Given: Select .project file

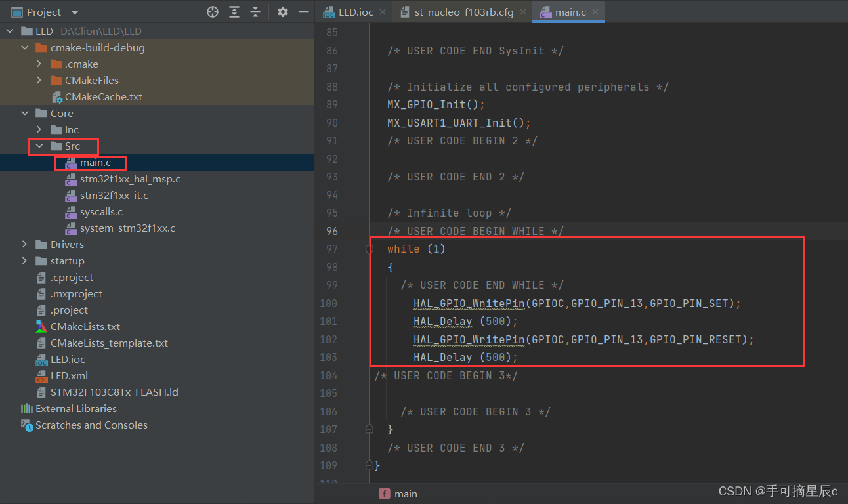Looking at the screenshot, I should [x=69, y=310].
